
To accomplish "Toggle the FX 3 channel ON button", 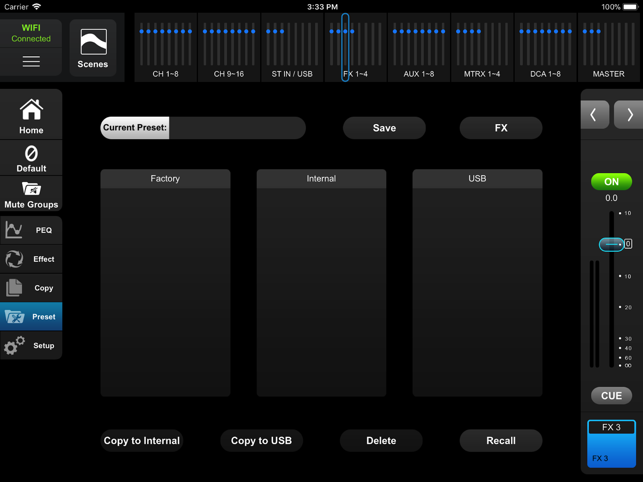I will pyautogui.click(x=611, y=181).
